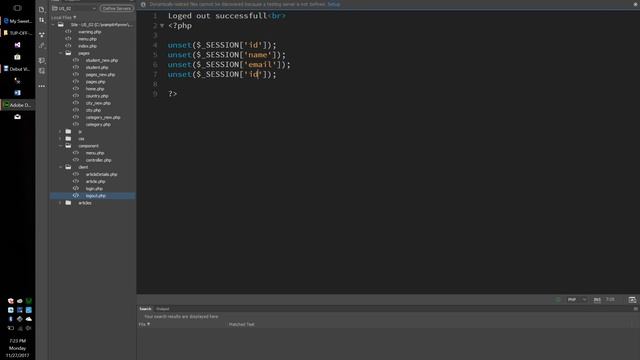Open articleDetails.php file

(101, 174)
